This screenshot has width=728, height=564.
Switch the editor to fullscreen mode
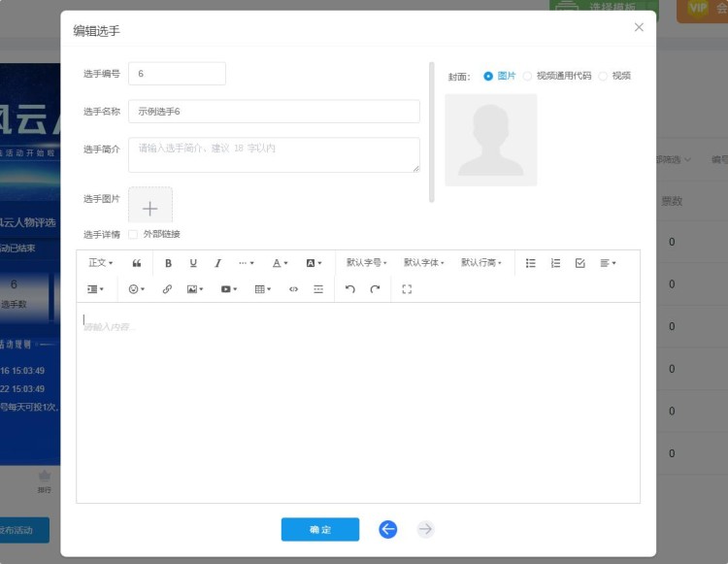[407, 289]
